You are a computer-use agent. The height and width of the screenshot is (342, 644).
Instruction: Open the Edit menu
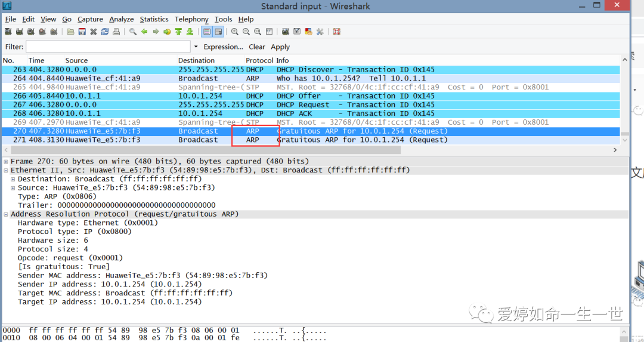coord(29,19)
